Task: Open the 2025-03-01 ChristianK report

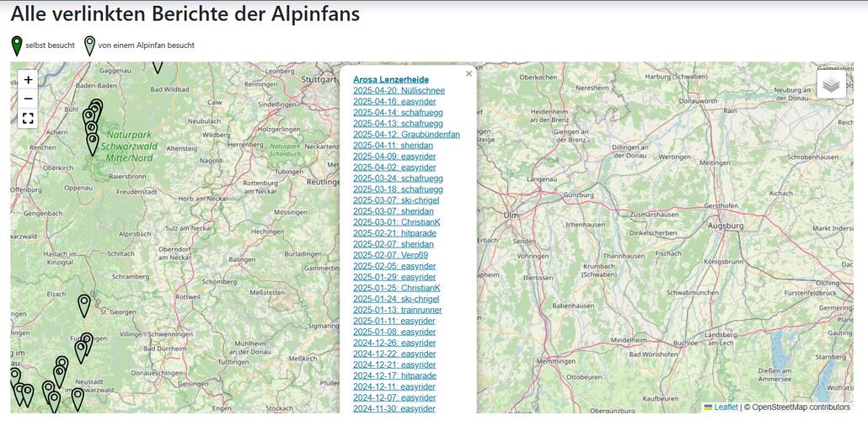Action: pos(396,222)
